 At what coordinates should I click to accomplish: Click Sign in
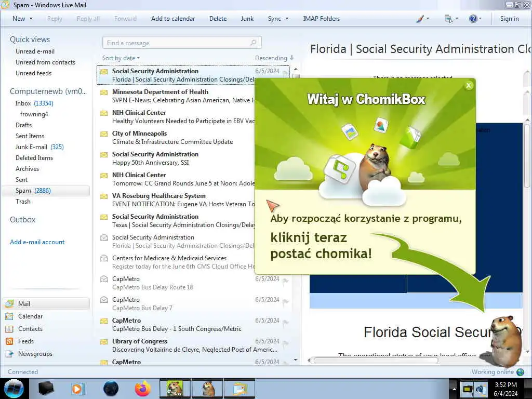click(509, 19)
